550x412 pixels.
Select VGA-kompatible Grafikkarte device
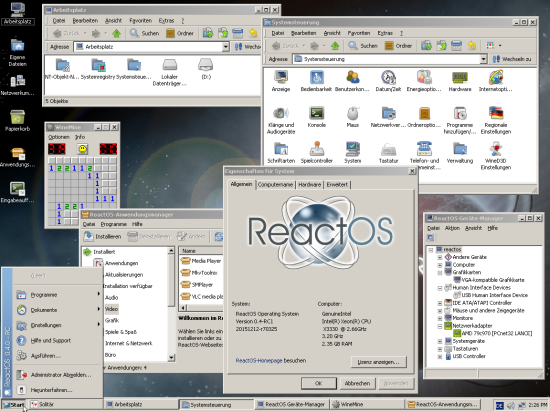click(x=489, y=280)
